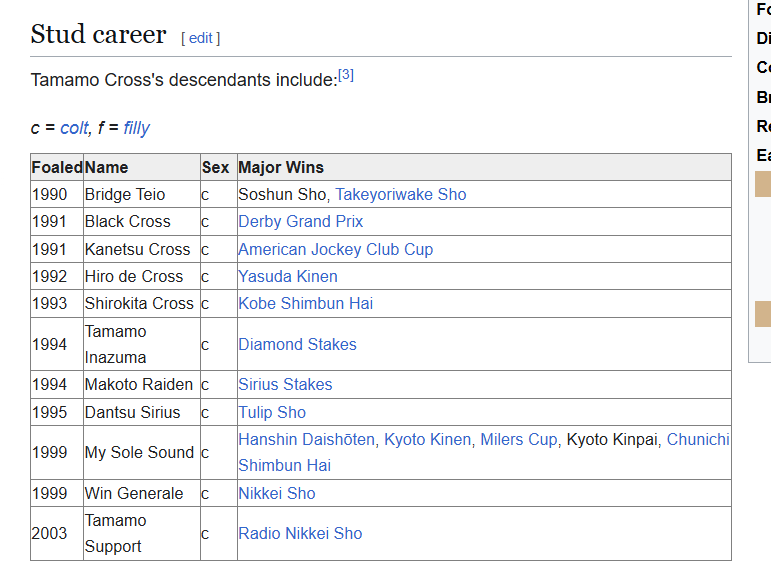
Task: Select the Tamamo Inazuma name cell
Action: click(142, 344)
